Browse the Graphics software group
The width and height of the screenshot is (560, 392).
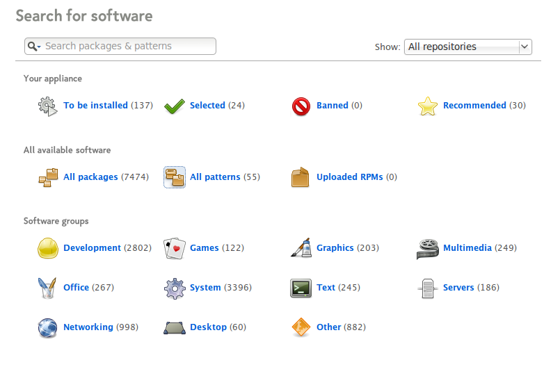[335, 248]
